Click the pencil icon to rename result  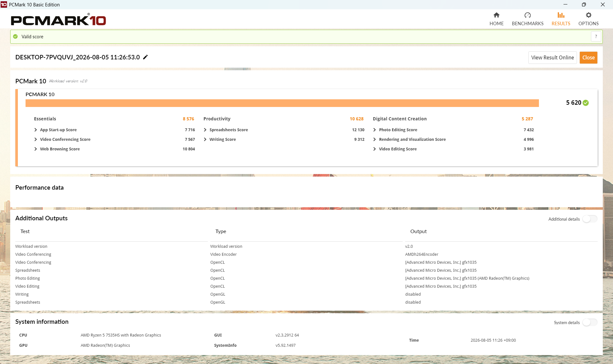[145, 57]
